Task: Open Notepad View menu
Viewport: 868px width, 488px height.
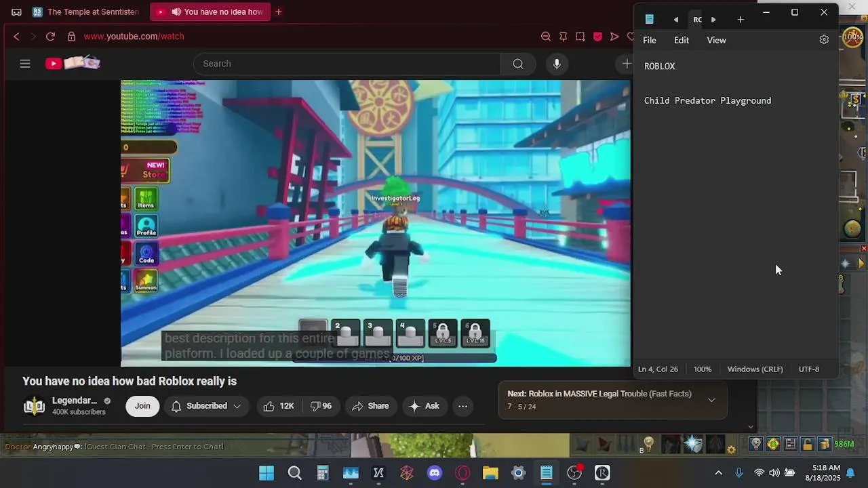Action: (716, 40)
